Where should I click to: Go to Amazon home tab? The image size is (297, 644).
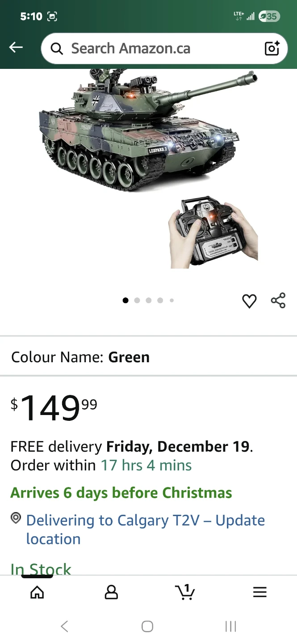37,592
